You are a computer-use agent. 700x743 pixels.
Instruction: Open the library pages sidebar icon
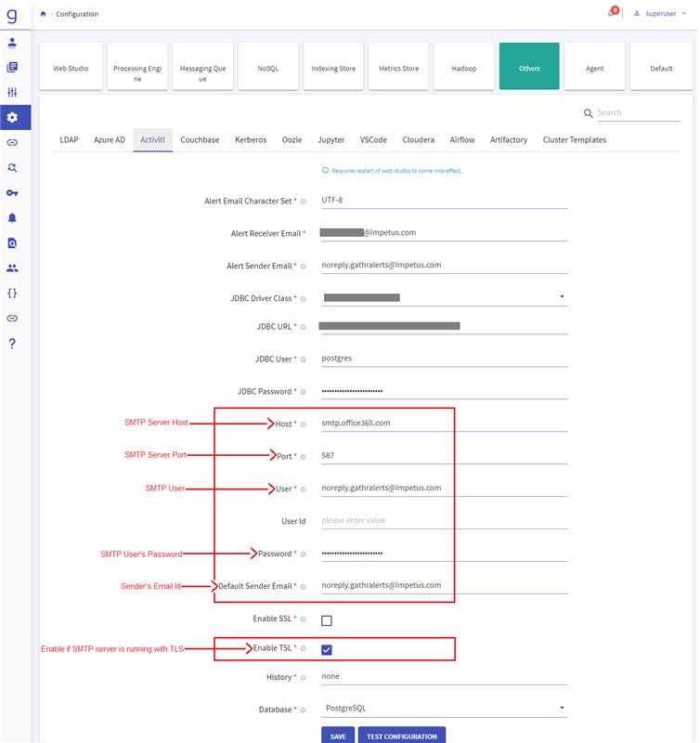pyautogui.click(x=12, y=67)
